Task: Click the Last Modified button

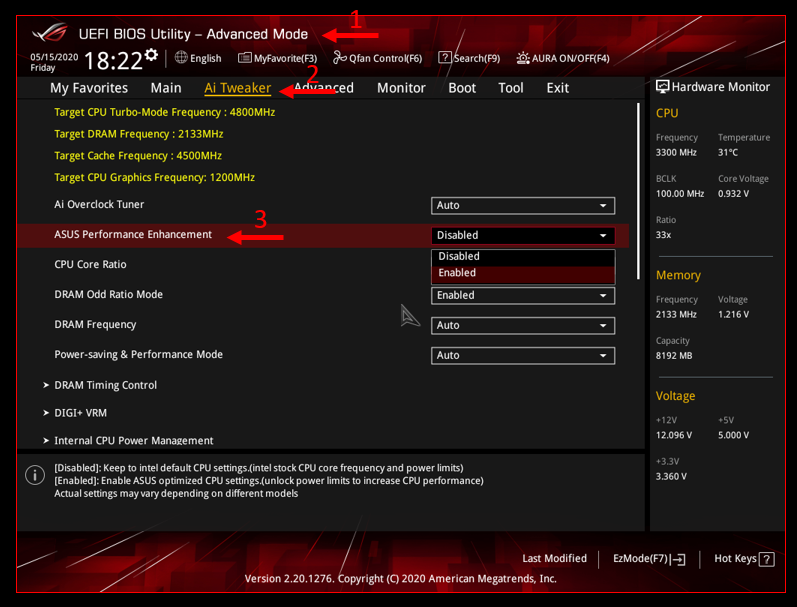Action: click(555, 559)
